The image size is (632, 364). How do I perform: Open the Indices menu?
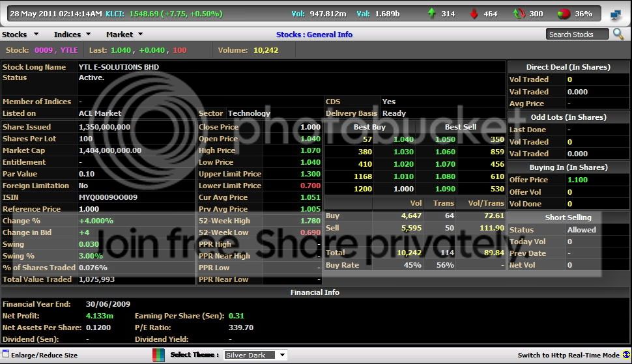click(x=67, y=35)
